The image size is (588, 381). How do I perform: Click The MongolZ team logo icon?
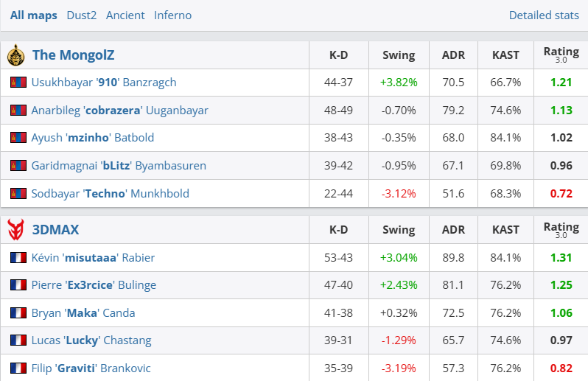point(15,55)
